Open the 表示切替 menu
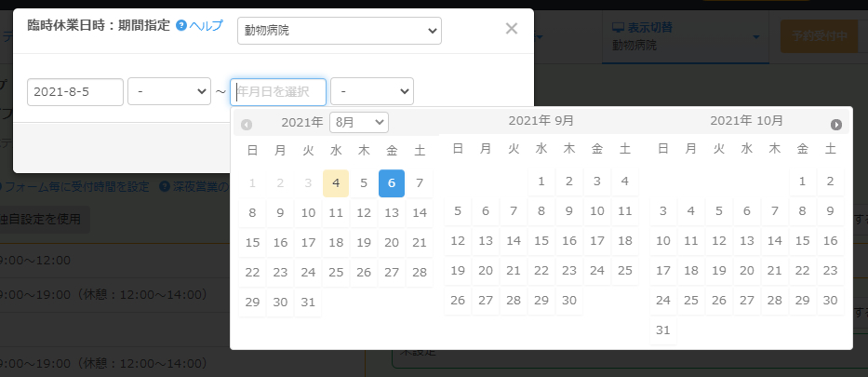Viewport: 868px width, 377px height. pyautogui.click(x=684, y=36)
